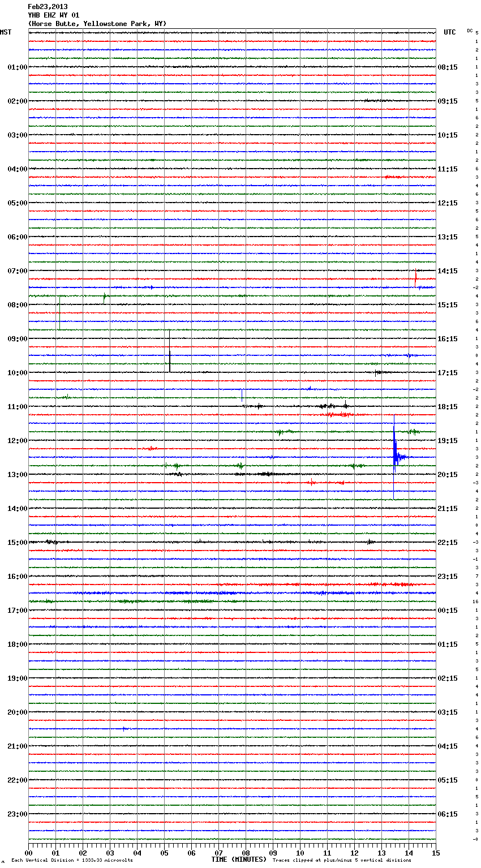Click the red spike on the 07:15 trace
The width and height of the screenshot is (481, 868).
point(416,277)
